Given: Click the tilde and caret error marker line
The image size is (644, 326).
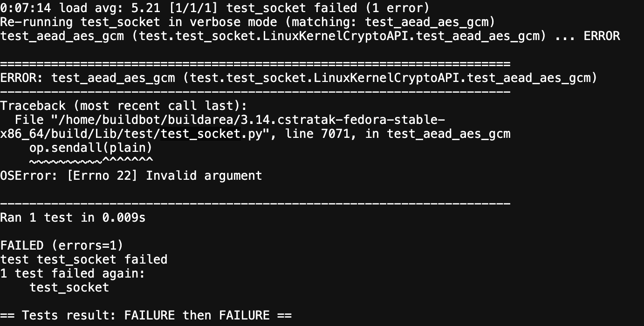Looking at the screenshot, I should click(91, 161).
